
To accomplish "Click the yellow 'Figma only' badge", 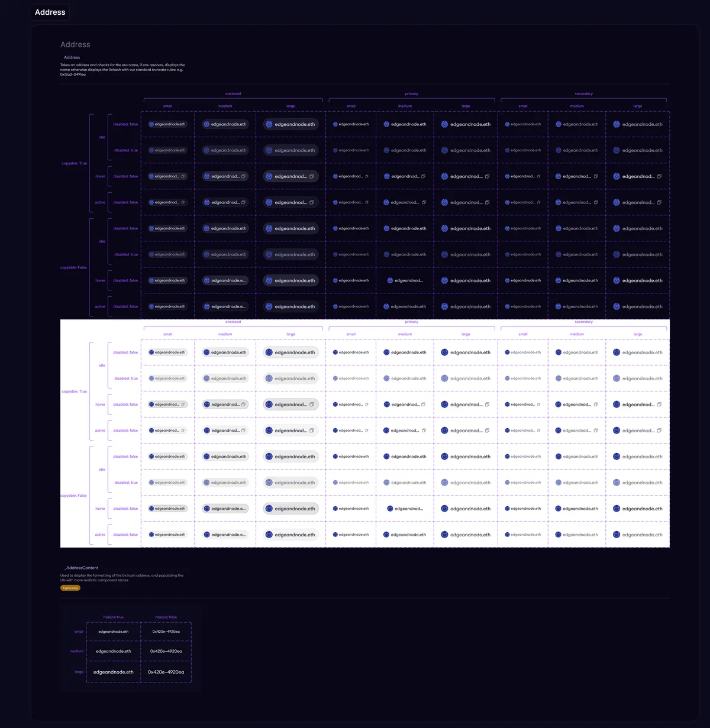I will tap(70, 588).
